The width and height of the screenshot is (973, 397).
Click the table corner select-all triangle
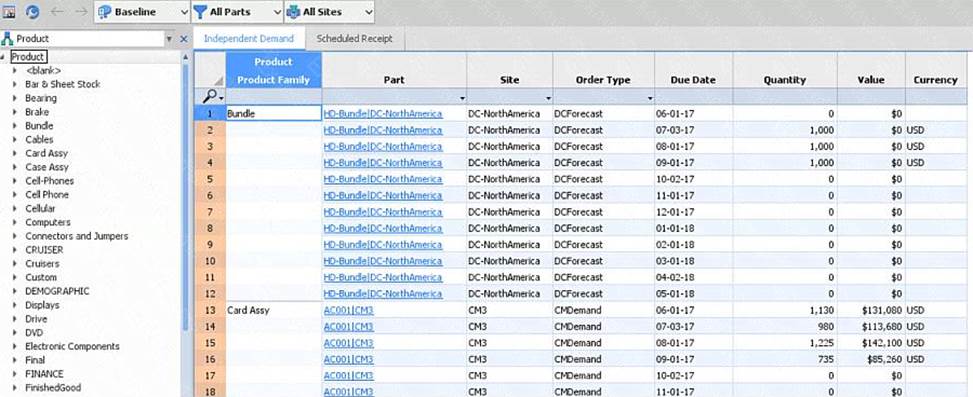(218, 81)
